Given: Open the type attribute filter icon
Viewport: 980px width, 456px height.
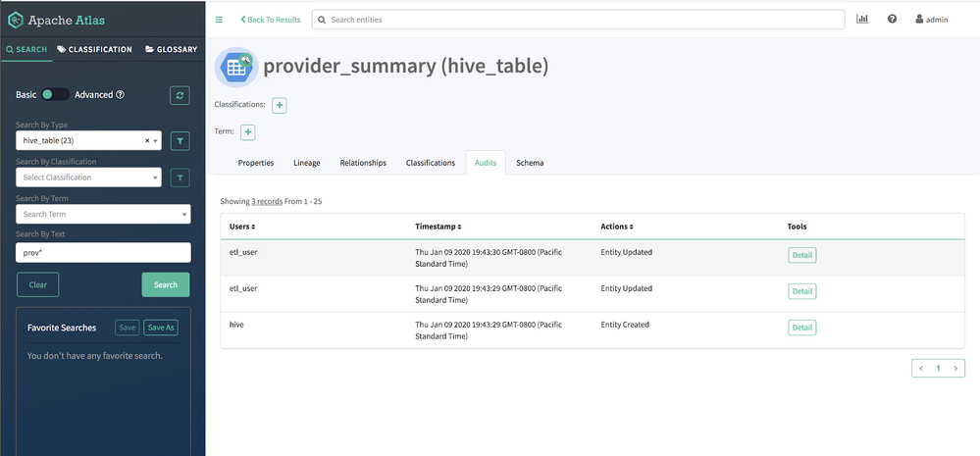Looking at the screenshot, I should (180, 141).
